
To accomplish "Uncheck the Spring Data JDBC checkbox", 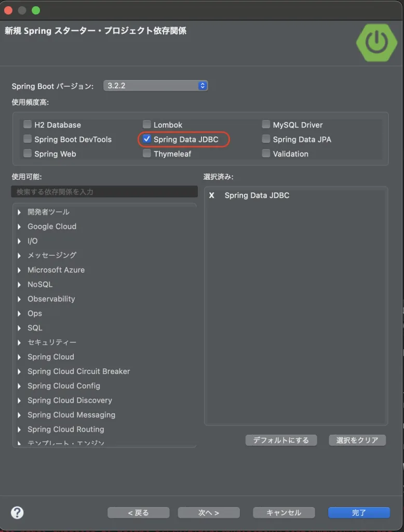I will tap(146, 139).
